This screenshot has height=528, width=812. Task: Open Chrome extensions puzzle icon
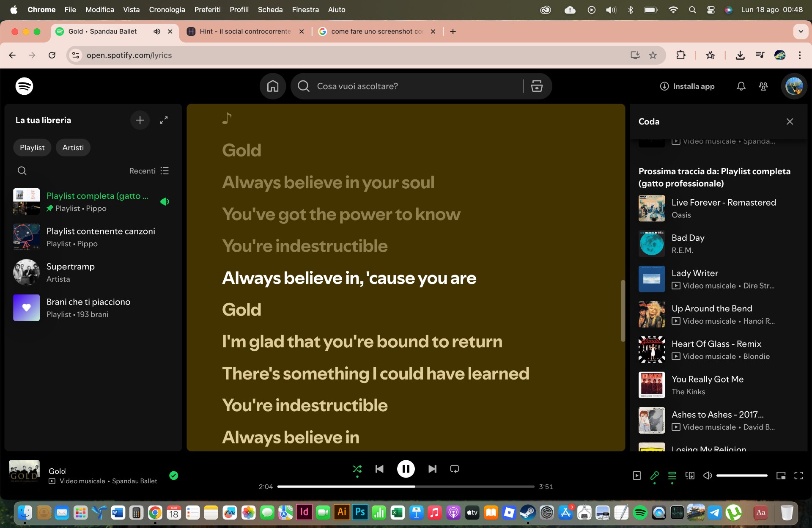(x=681, y=55)
